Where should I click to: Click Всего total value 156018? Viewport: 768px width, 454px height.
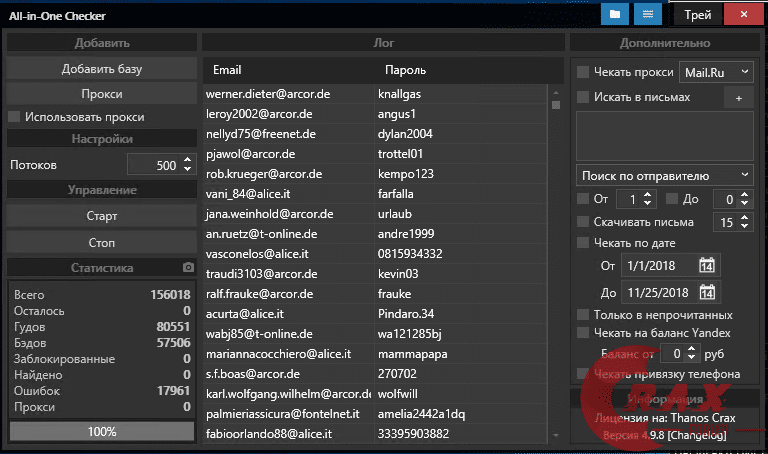click(170, 295)
